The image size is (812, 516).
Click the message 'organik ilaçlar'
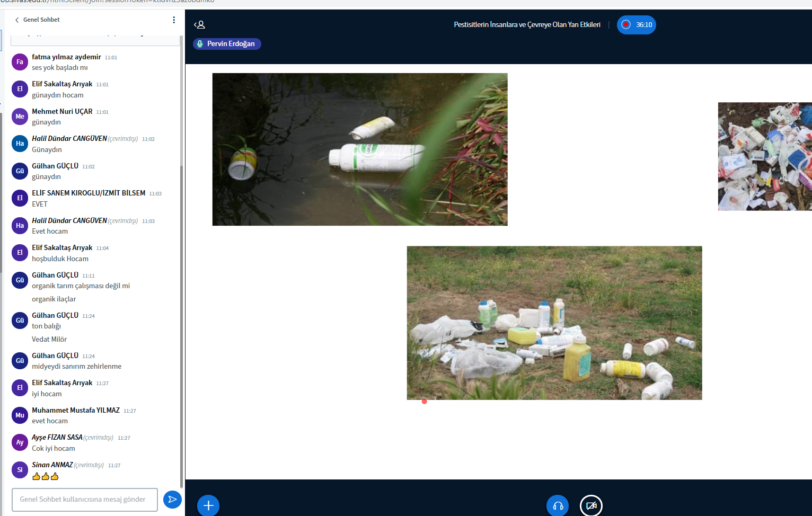tap(54, 299)
